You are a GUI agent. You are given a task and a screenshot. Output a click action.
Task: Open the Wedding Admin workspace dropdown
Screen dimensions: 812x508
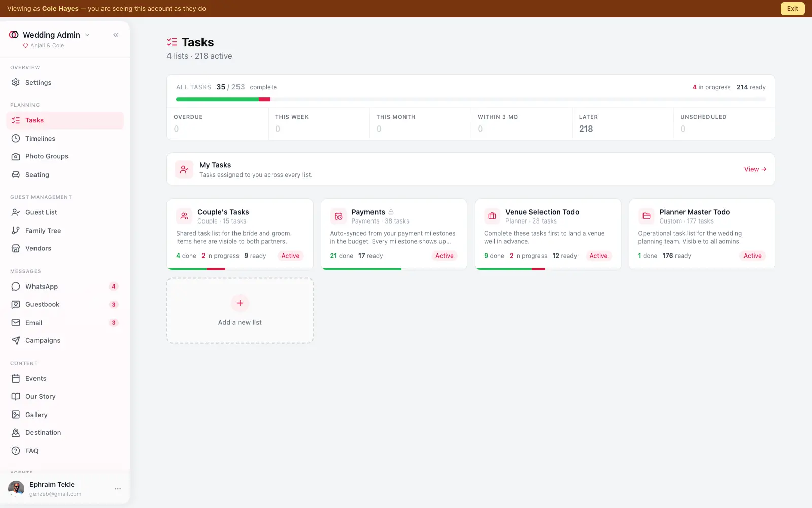87,35
